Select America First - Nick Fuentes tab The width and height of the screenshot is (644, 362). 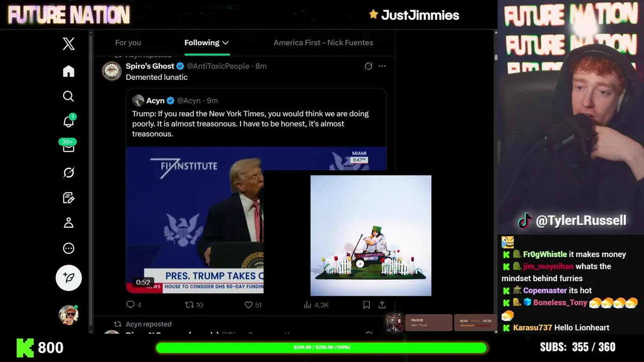tap(323, 43)
